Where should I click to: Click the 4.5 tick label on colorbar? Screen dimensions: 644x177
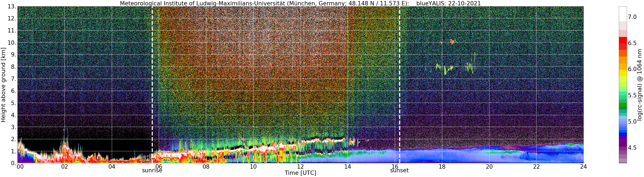pyautogui.click(x=632, y=148)
